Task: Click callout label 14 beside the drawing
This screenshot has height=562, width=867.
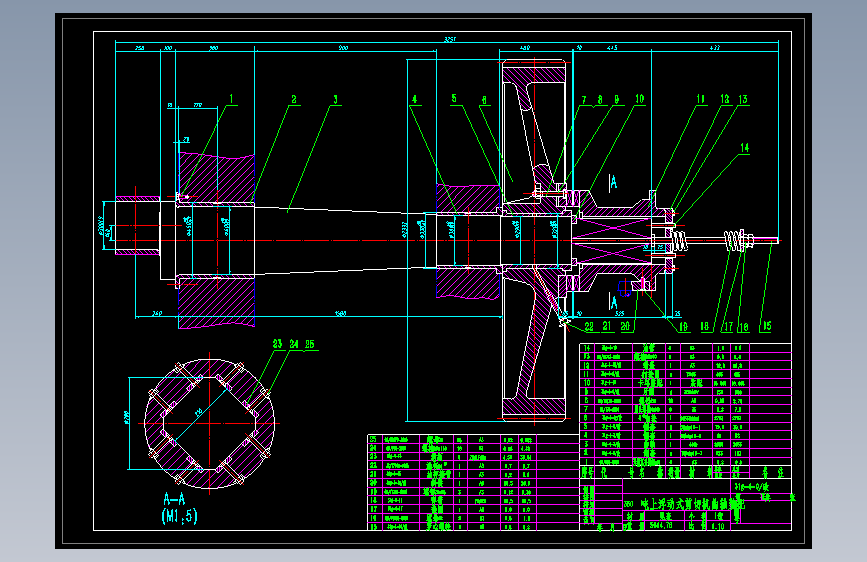Action: [745, 148]
